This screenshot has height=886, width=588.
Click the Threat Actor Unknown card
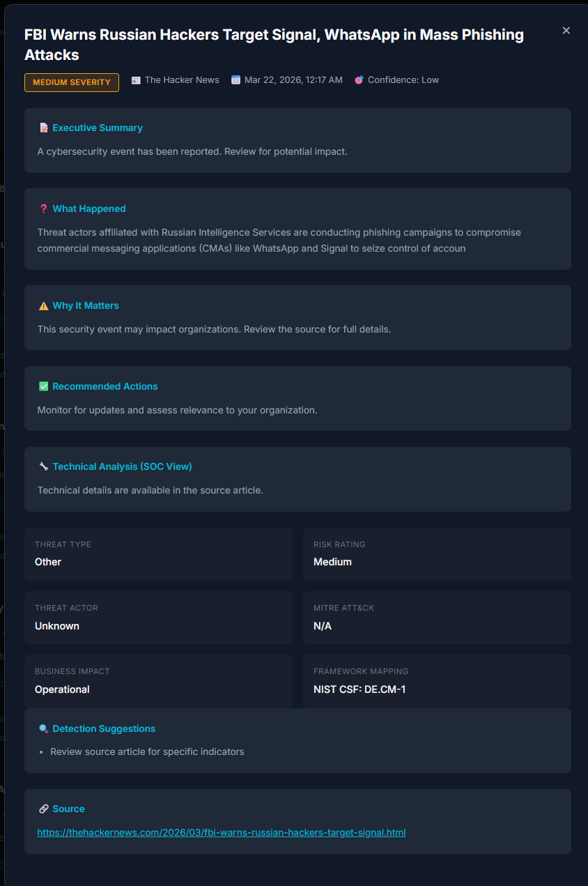pyautogui.click(x=158, y=618)
